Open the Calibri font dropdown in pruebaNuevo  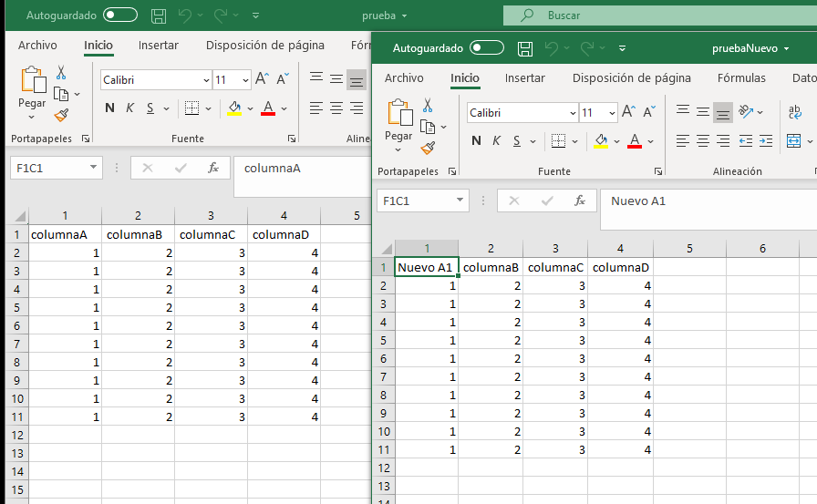[573, 113]
